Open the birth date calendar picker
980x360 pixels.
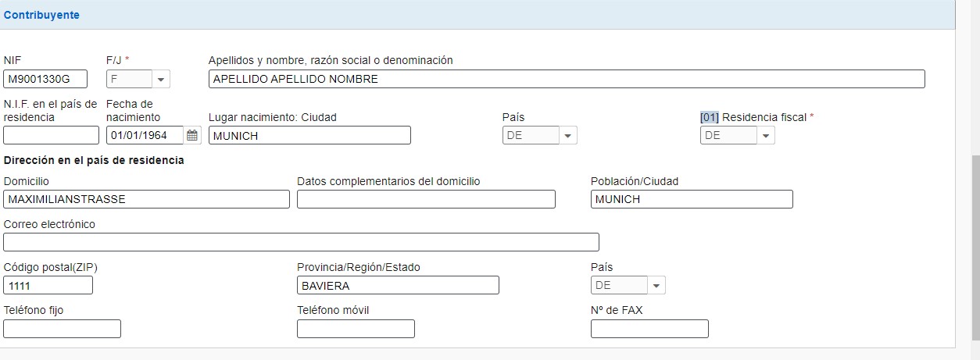[192, 135]
